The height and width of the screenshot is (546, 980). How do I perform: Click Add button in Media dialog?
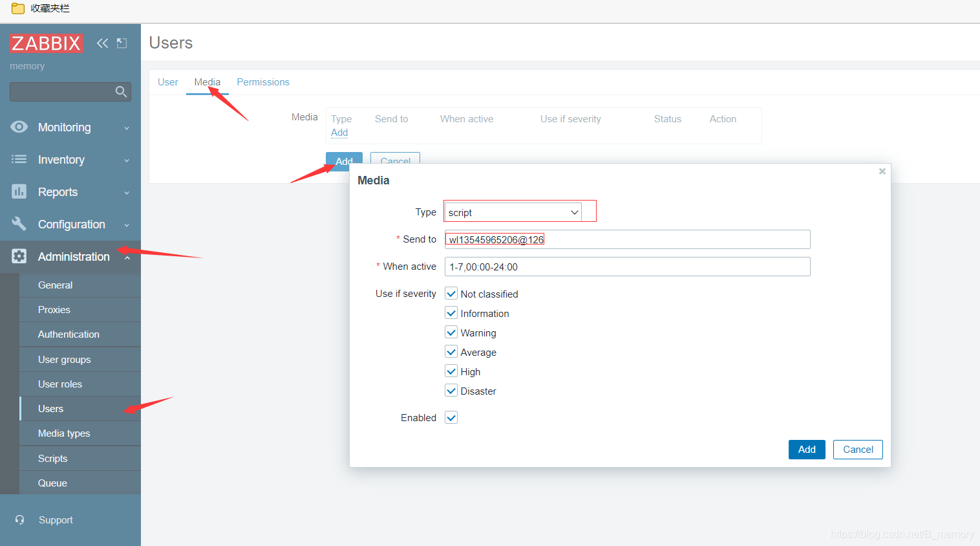807,450
